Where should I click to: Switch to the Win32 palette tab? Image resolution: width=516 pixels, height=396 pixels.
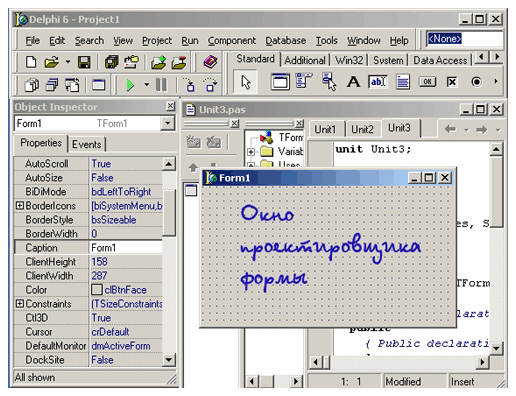349,60
